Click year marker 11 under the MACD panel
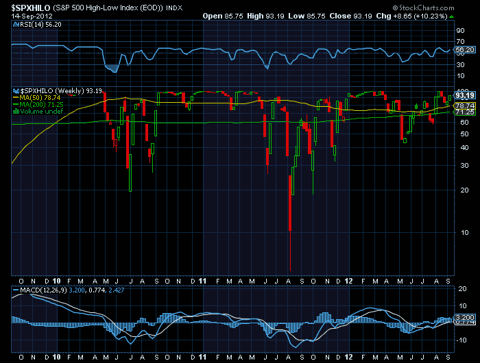Image resolution: width=480 pixels, height=363 pixels. coord(202,357)
